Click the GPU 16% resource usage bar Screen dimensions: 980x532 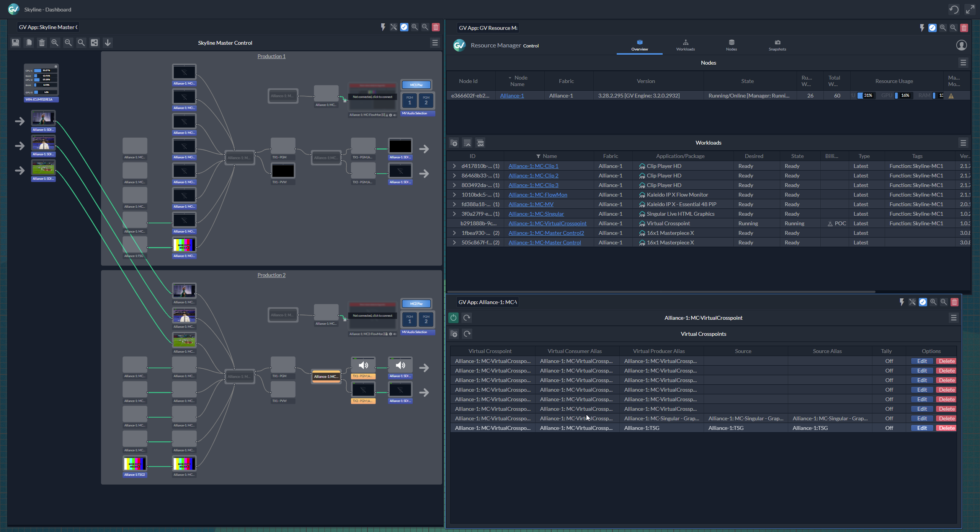903,96
